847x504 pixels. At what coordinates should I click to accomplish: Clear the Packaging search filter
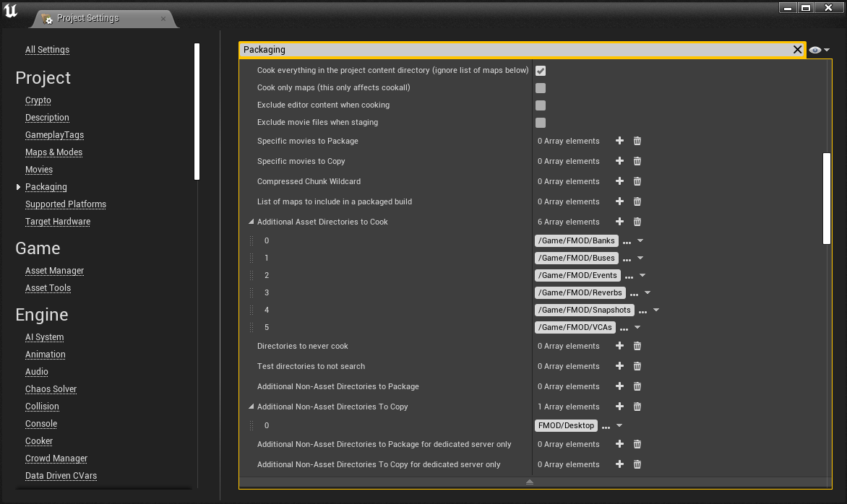pyautogui.click(x=797, y=50)
